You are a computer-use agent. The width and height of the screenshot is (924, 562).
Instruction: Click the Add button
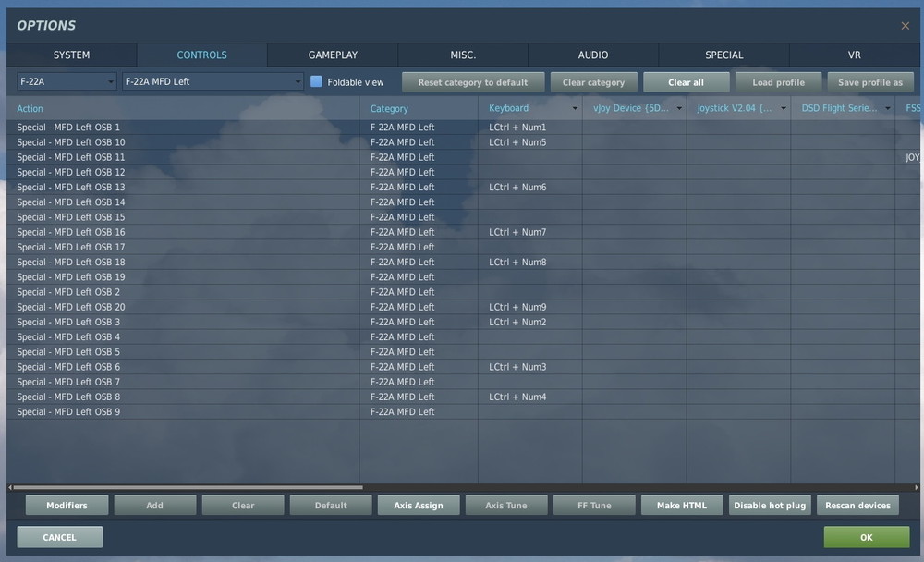[155, 505]
